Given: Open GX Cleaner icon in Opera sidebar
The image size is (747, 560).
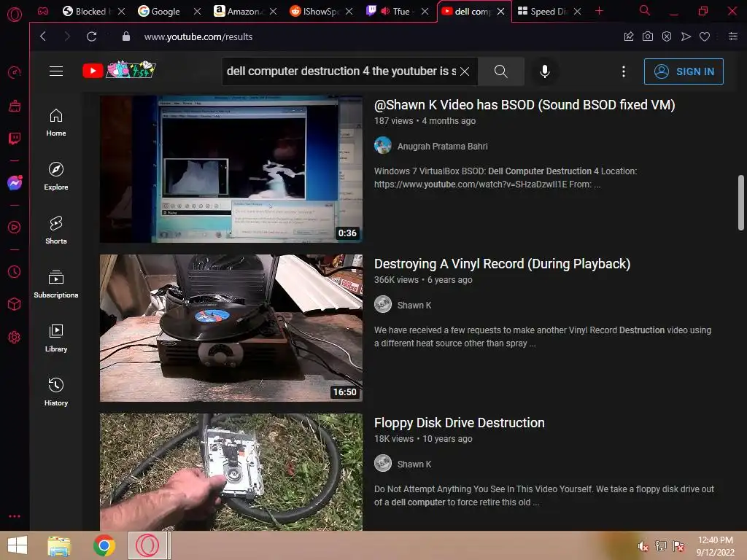Looking at the screenshot, I should [15, 105].
